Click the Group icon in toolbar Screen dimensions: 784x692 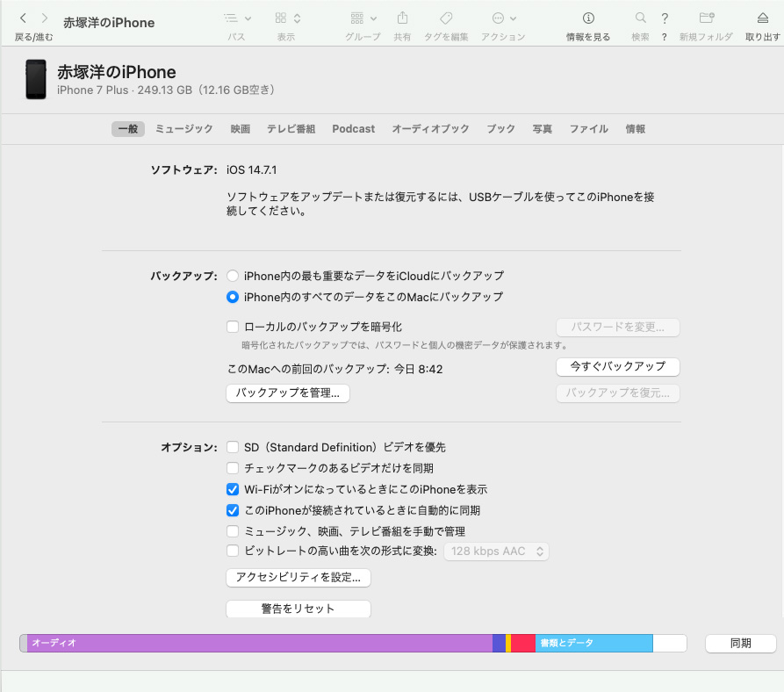coord(357,18)
